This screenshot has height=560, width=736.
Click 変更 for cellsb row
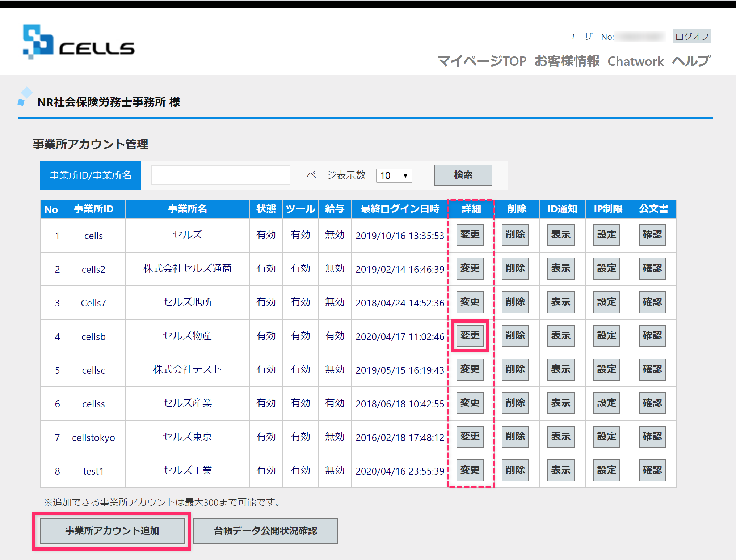[470, 336]
